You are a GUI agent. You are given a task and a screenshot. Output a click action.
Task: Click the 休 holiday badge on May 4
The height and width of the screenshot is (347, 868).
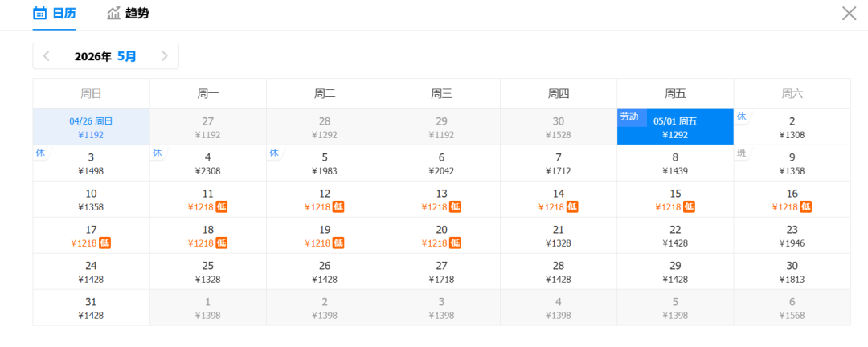coord(158,153)
